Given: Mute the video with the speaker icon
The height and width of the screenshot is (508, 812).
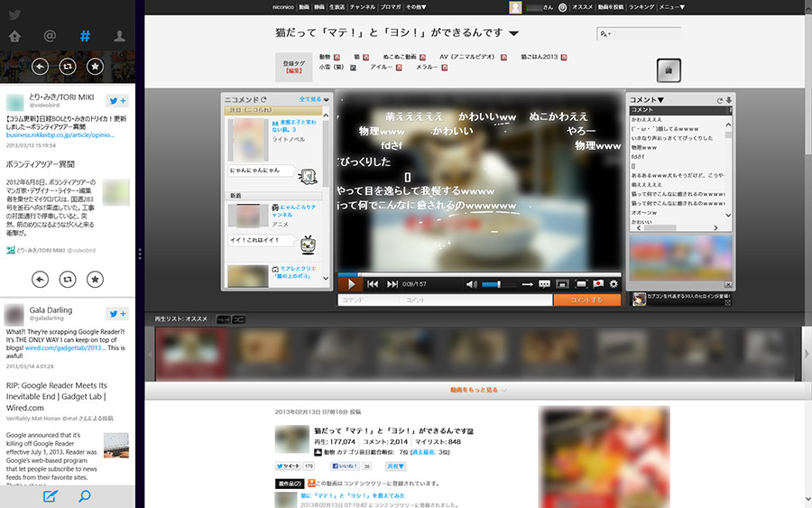Looking at the screenshot, I should 471,284.
